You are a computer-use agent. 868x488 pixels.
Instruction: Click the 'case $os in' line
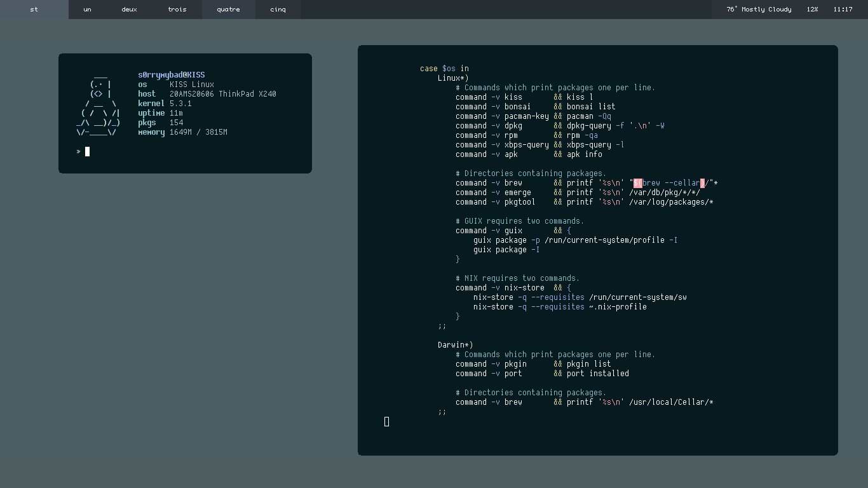click(444, 69)
